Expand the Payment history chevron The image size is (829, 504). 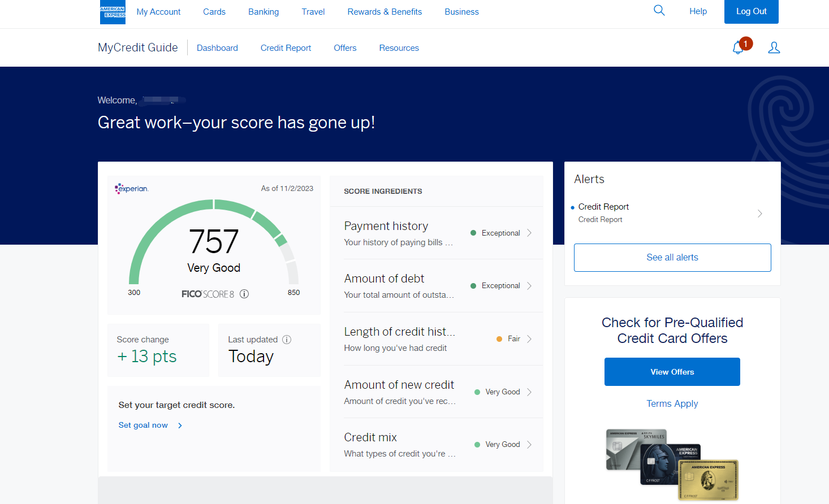point(529,233)
